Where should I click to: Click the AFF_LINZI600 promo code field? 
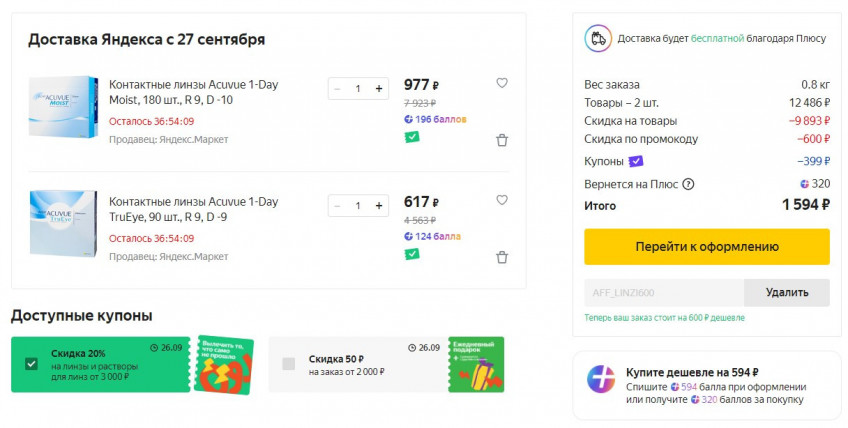click(x=664, y=292)
